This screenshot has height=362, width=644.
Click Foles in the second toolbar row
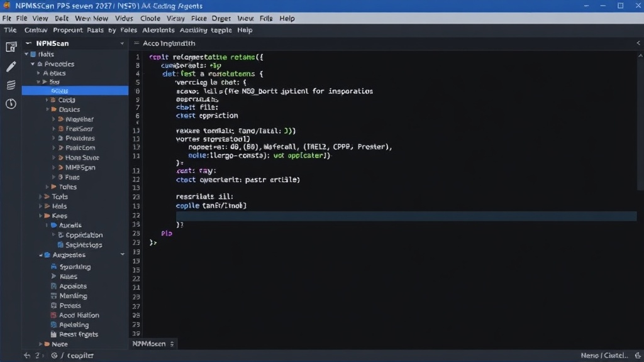pyautogui.click(x=128, y=30)
